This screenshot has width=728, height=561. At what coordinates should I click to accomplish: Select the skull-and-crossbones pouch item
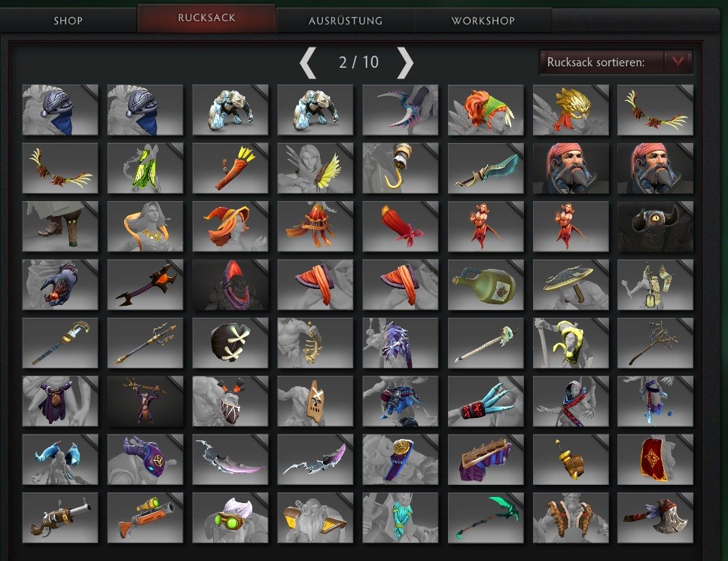(230, 343)
